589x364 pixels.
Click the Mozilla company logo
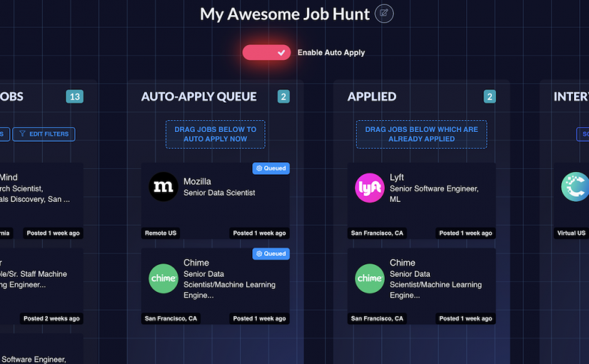point(163,187)
